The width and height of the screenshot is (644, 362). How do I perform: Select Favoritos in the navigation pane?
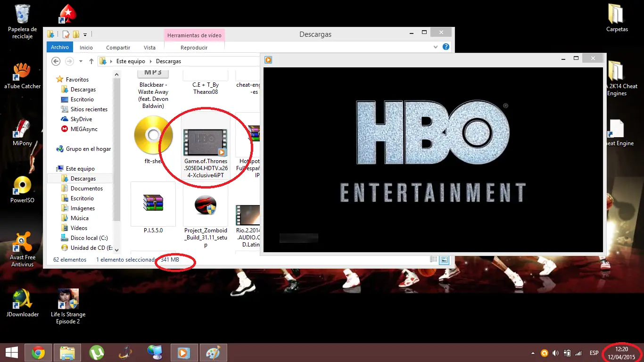[77, 80]
